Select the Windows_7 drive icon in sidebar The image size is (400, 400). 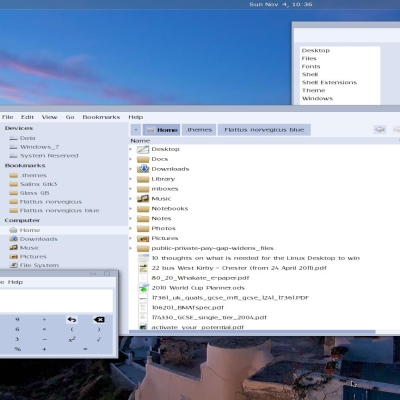[x=13, y=147]
